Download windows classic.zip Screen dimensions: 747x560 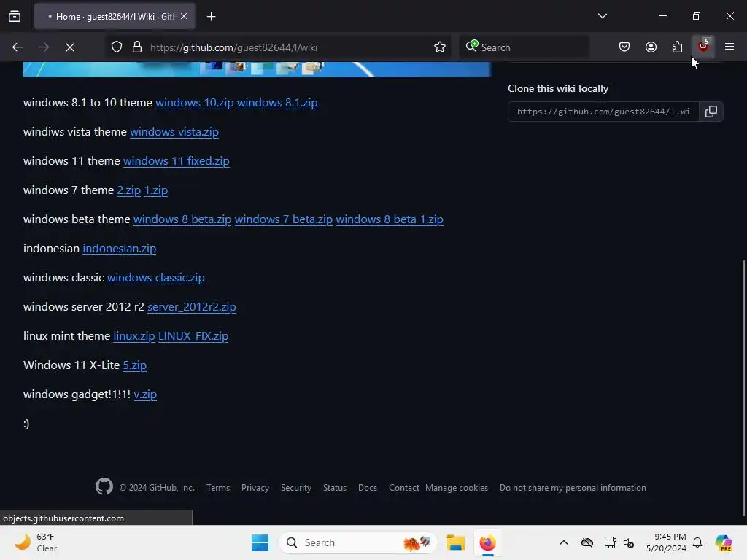[x=156, y=278]
